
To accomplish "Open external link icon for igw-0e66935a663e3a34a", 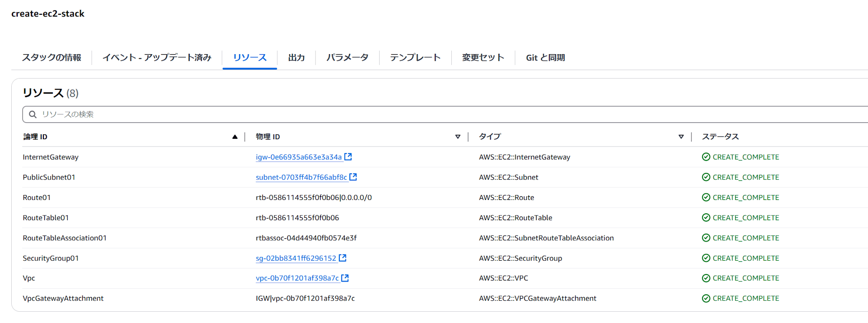I will [x=348, y=157].
